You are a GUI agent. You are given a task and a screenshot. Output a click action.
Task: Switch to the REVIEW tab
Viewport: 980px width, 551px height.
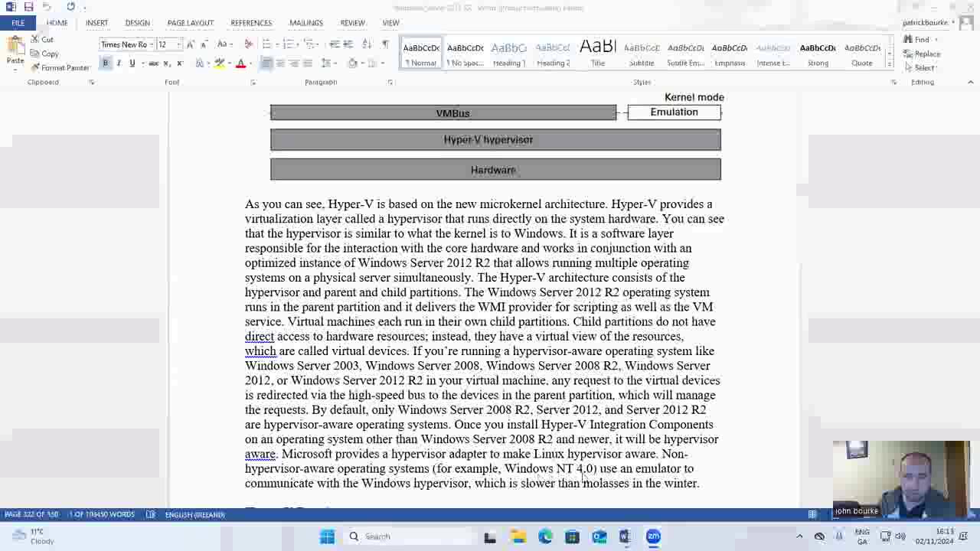353,23
